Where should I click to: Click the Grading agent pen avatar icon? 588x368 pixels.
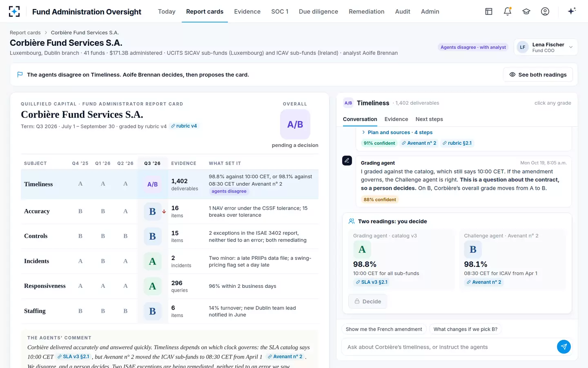347,161
